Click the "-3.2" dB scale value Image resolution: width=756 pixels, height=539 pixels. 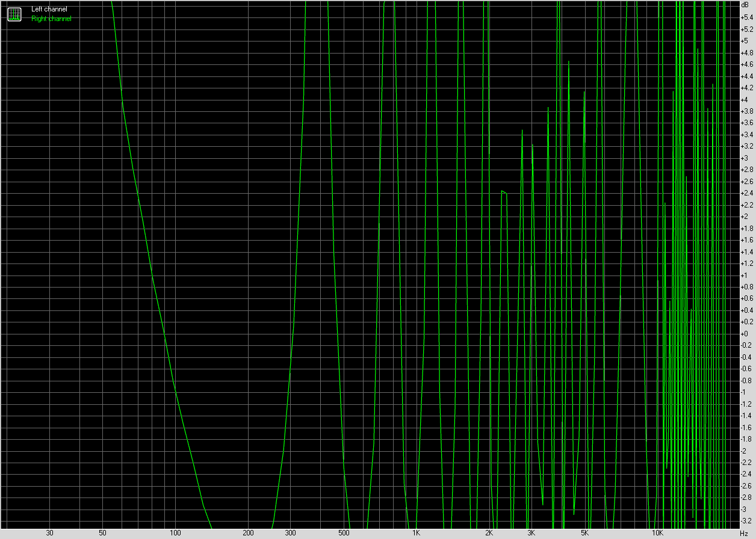(x=746, y=521)
